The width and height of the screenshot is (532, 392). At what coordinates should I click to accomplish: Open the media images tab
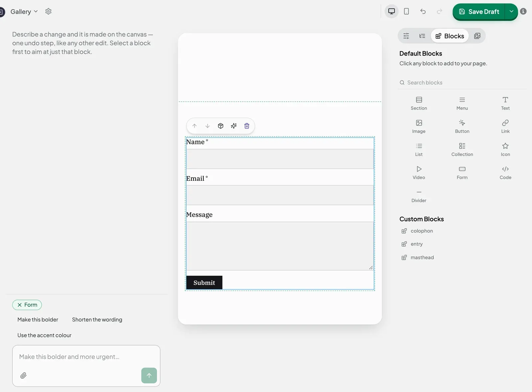click(477, 36)
